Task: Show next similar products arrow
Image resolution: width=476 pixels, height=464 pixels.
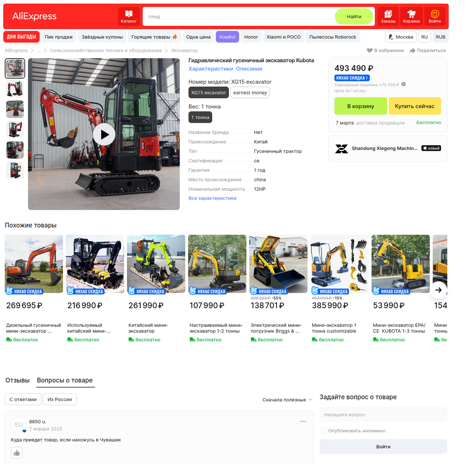Action: (438, 290)
